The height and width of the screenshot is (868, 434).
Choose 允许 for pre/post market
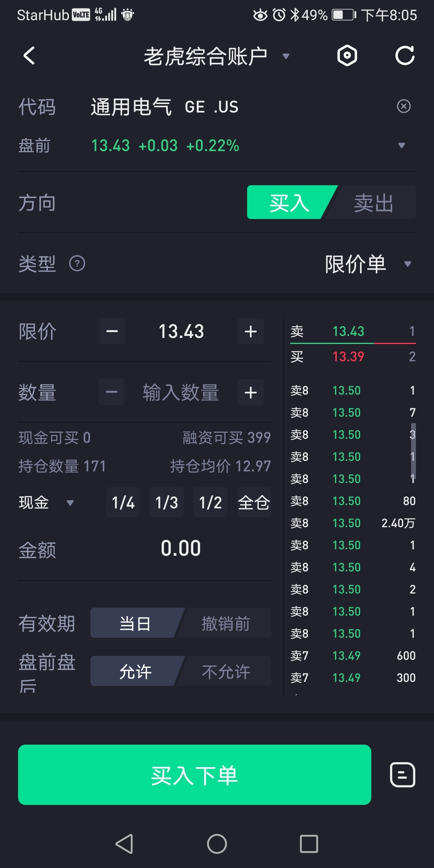tap(135, 671)
